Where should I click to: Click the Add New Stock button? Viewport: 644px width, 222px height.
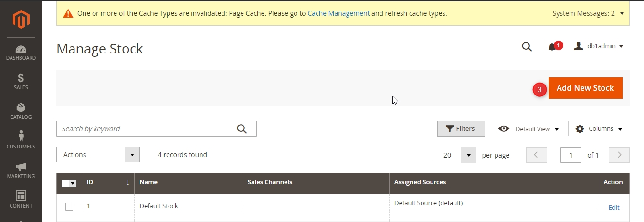(x=585, y=88)
